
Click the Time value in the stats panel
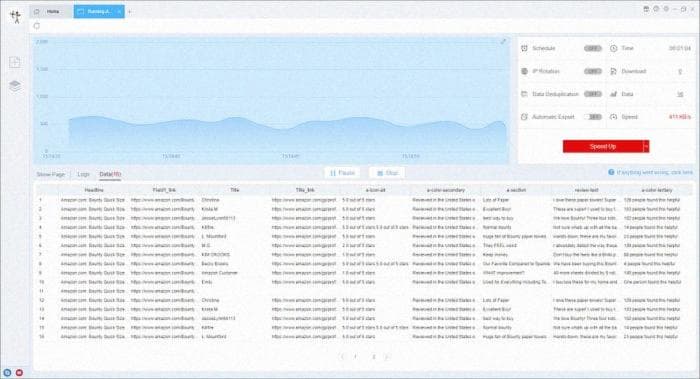pyautogui.click(x=679, y=48)
